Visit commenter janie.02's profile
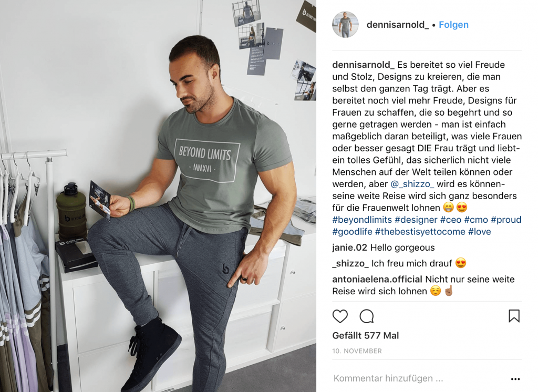Screen dimensions: 538x392 [349, 247]
